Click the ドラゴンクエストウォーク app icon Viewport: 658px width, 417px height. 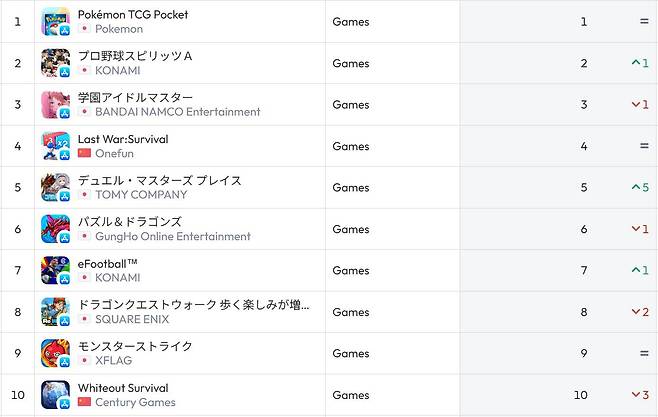point(55,312)
